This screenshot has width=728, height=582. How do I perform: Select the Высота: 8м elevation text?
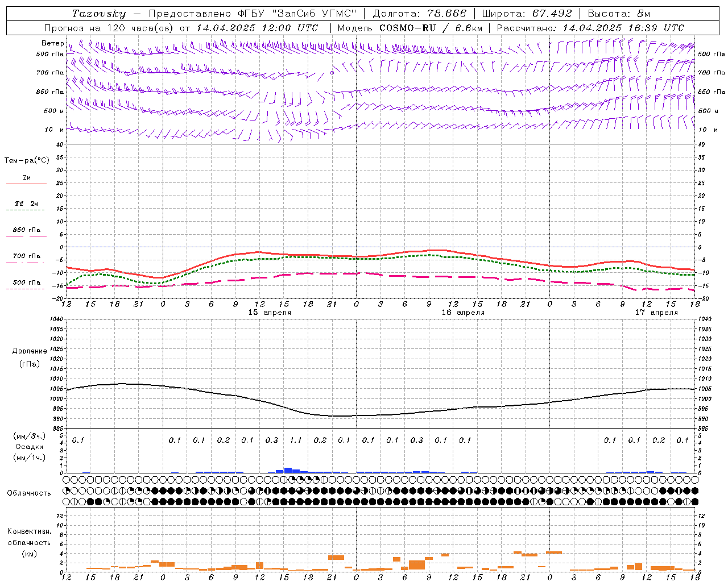click(x=619, y=14)
